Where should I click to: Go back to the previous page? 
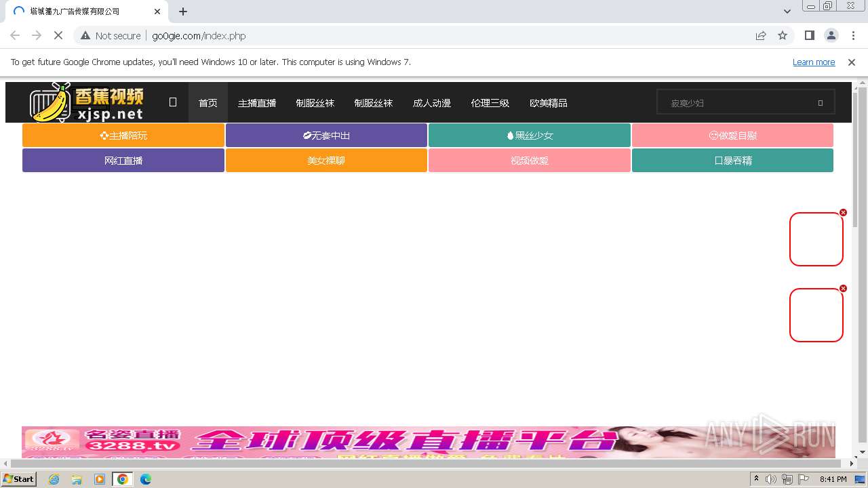pos(15,35)
